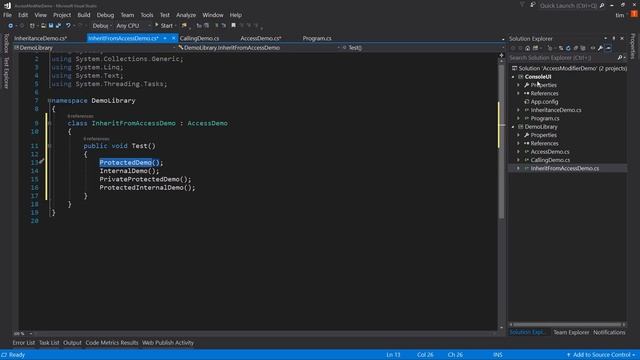Open Code Metrics Results tab

[x=112, y=343]
